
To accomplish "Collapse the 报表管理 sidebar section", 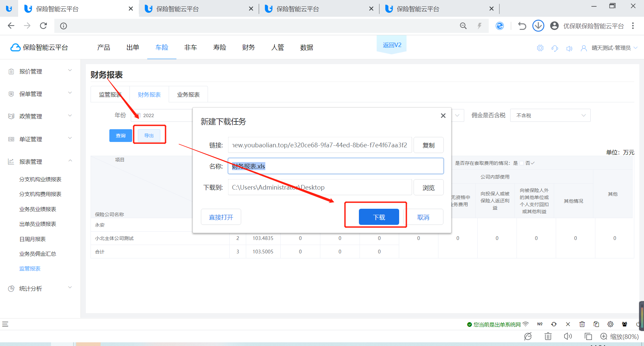I will [40, 161].
